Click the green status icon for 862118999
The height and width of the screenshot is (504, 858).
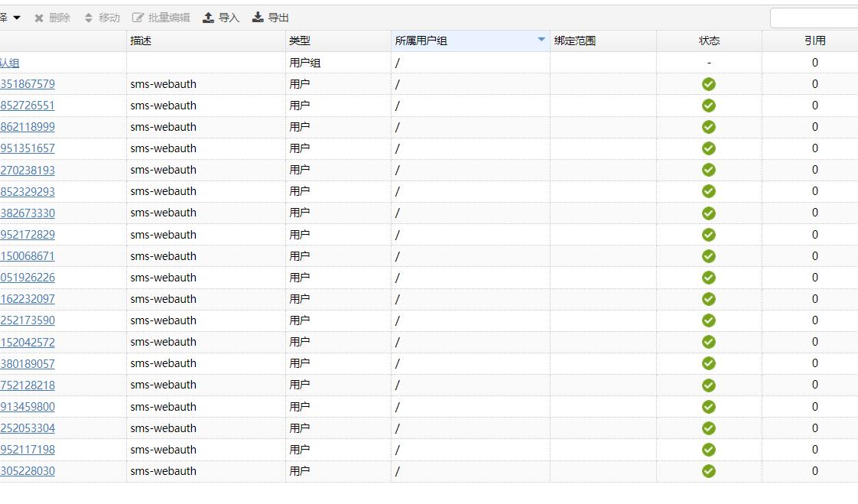tap(709, 127)
